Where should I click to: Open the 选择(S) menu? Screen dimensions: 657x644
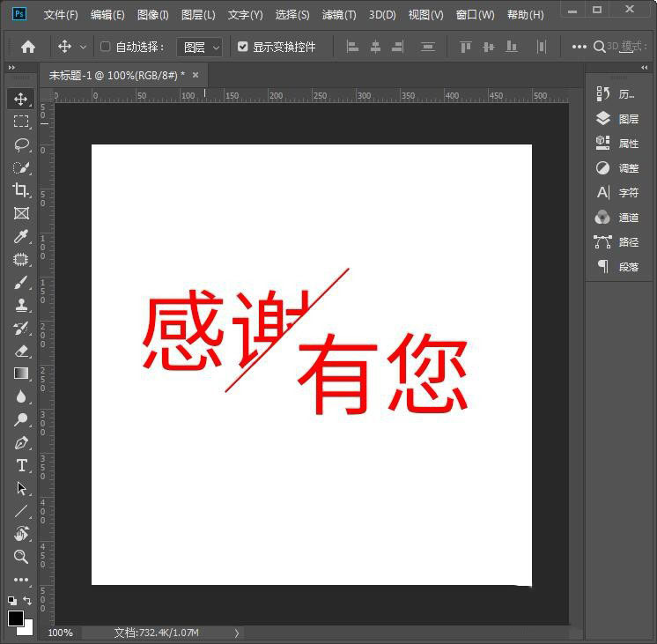(292, 15)
